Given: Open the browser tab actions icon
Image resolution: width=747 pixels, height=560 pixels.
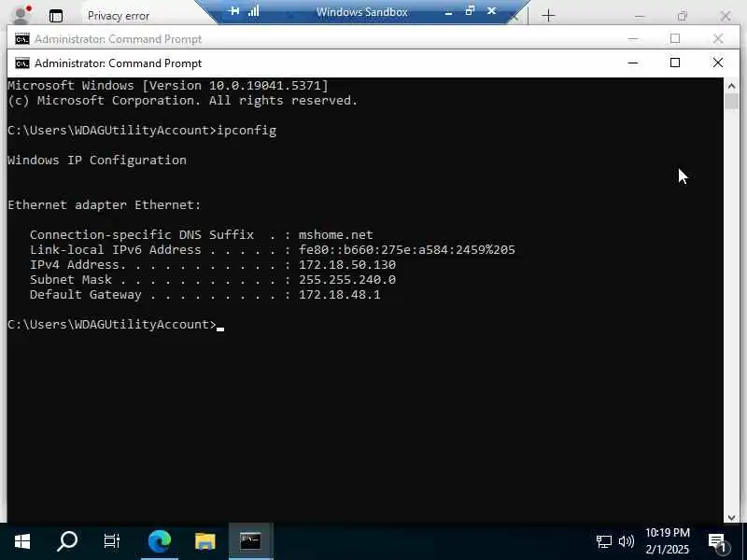Looking at the screenshot, I should (x=56, y=16).
